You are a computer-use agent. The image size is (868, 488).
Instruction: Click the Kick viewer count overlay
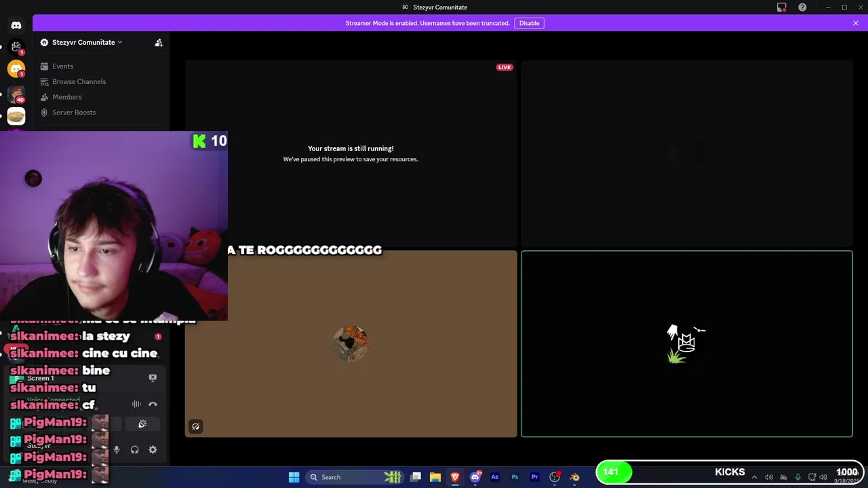[x=210, y=141]
